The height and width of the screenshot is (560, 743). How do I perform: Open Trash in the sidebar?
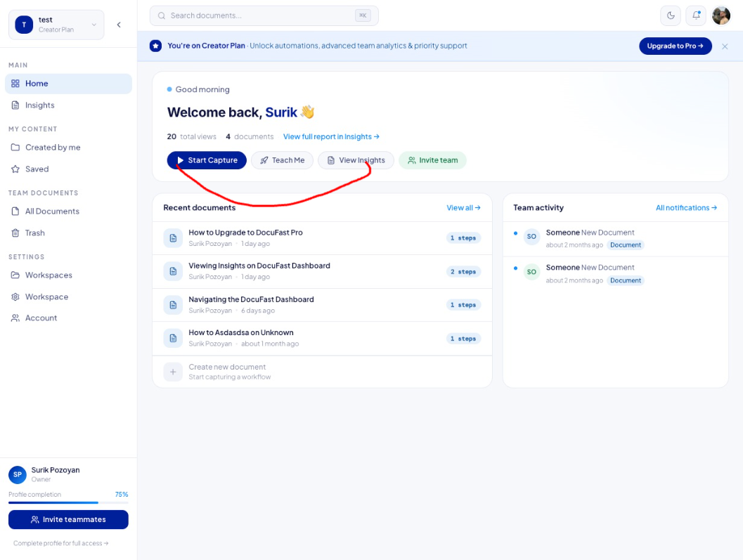coord(68,233)
